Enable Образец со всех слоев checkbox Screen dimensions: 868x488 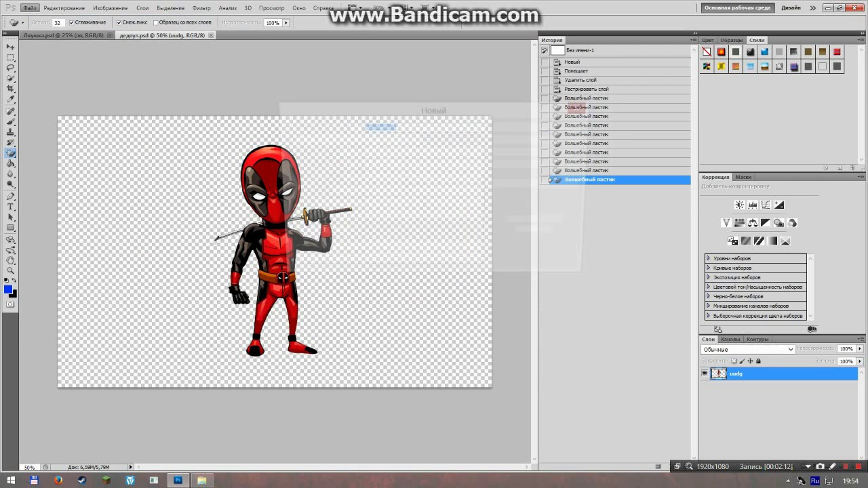pyautogui.click(x=155, y=22)
